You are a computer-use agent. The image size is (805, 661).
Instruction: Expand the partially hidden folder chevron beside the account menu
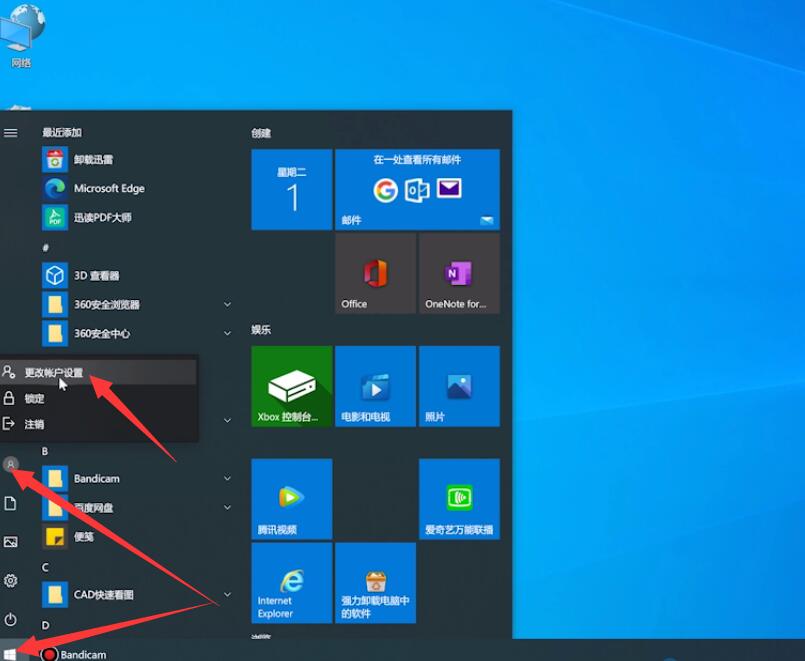pyautogui.click(x=227, y=420)
